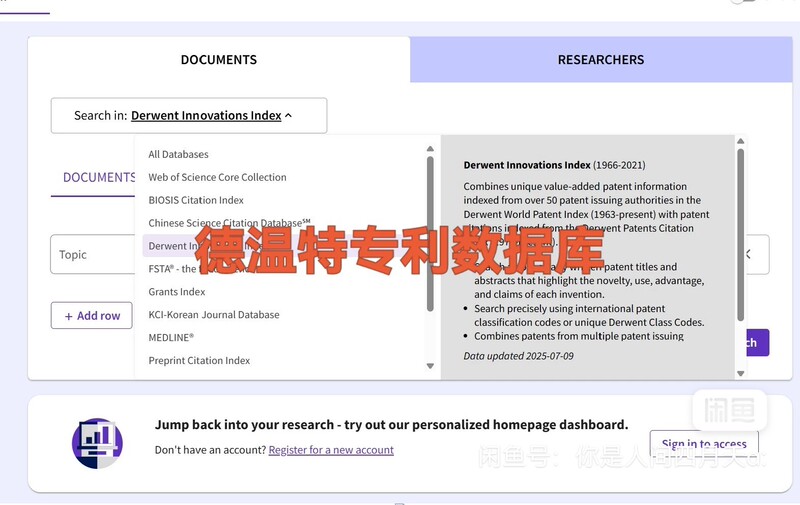Open the Topic field selector

(93, 255)
